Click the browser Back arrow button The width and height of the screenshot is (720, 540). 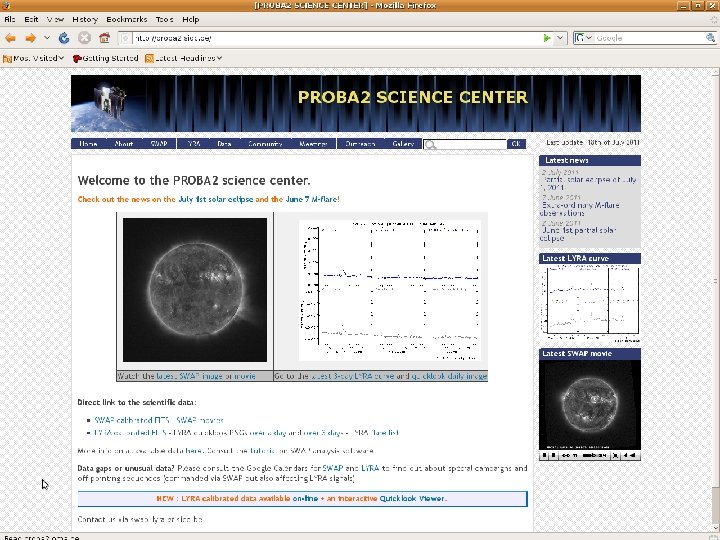[11, 38]
